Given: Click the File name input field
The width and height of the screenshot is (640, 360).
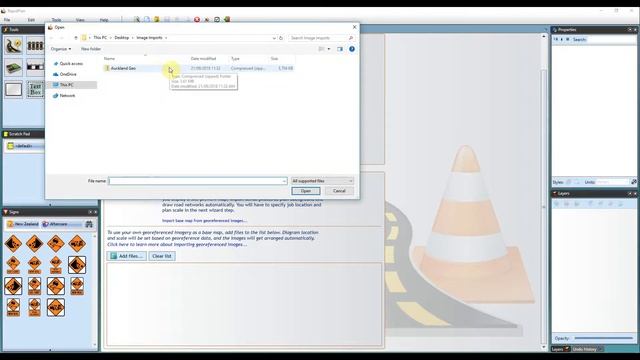Looking at the screenshot, I should click(198, 181).
